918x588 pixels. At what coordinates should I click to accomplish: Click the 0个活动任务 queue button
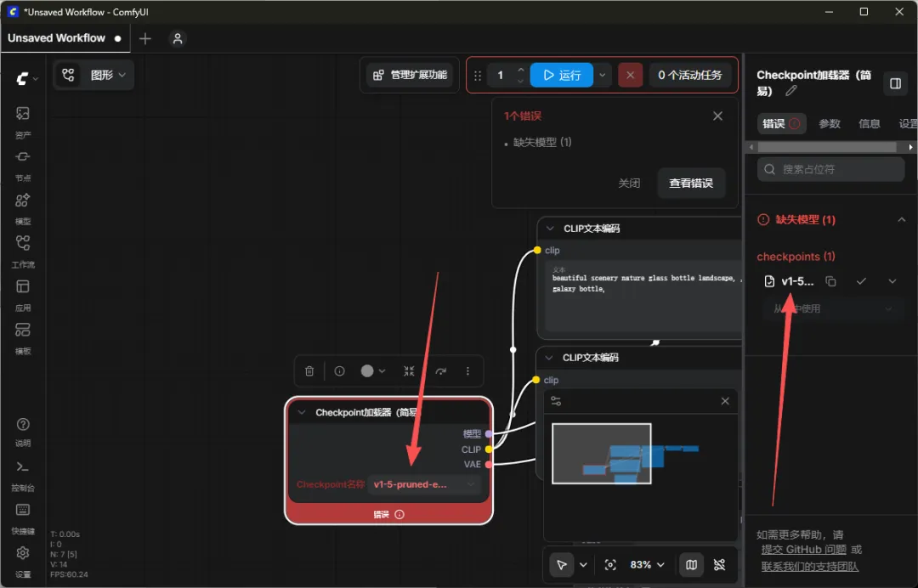[x=689, y=75]
